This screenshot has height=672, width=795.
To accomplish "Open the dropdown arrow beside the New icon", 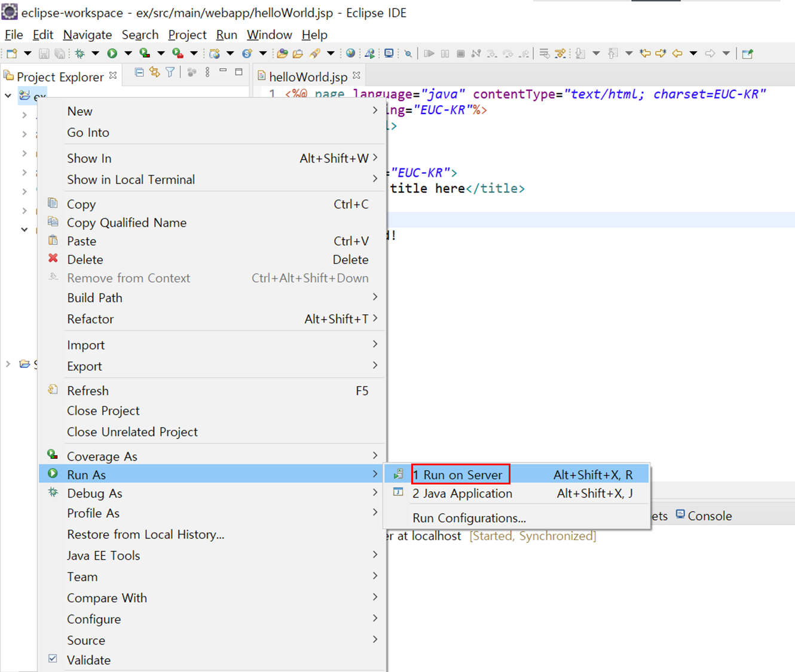I will pyautogui.click(x=27, y=53).
